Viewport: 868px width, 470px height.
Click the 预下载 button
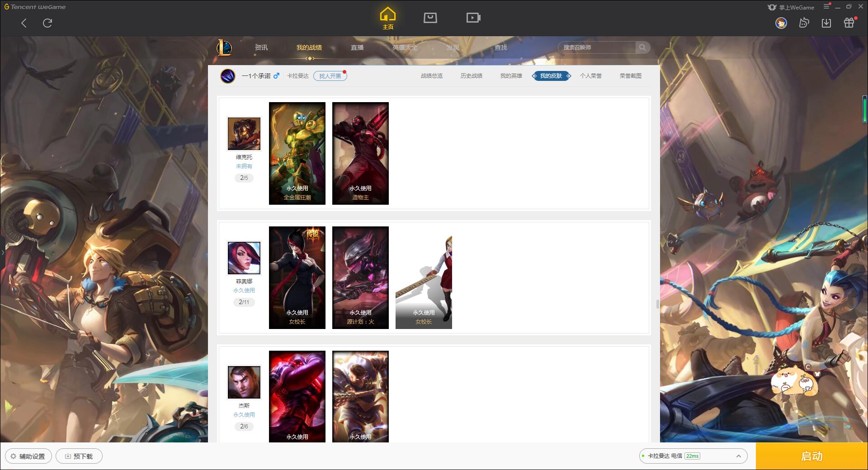point(79,456)
